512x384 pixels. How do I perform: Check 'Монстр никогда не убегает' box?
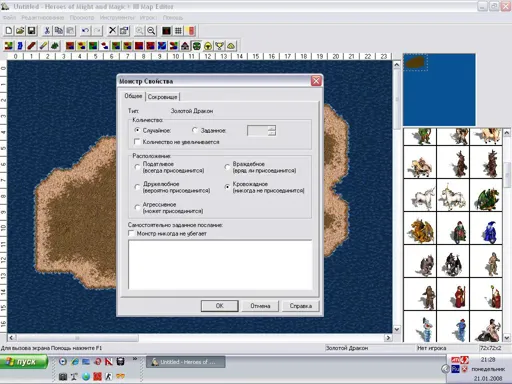pyautogui.click(x=132, y=233)
